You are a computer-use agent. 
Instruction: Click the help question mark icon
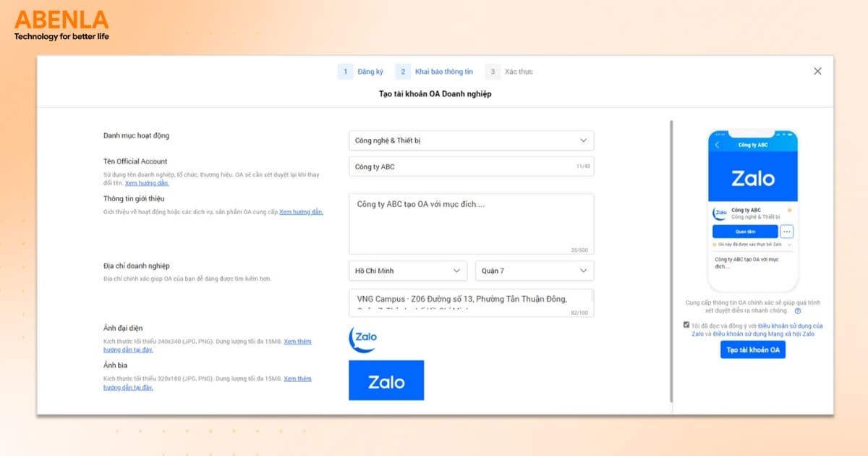coord(797,311)
